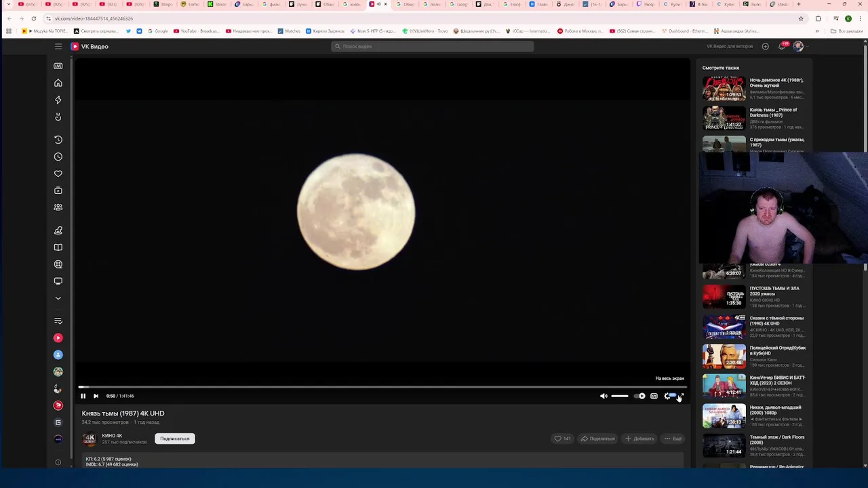Open trends lightning icon in sidebar
Image resolution: width=868 pixels, height=488 pixels.
58,100
